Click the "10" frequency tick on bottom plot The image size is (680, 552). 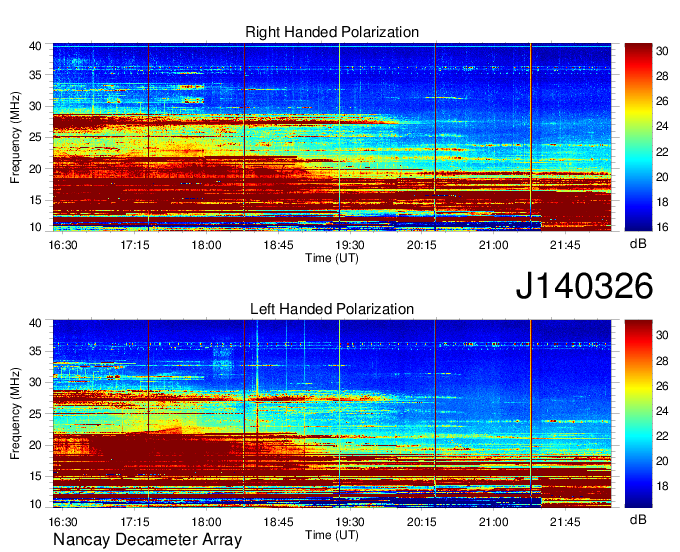point(36,504)
